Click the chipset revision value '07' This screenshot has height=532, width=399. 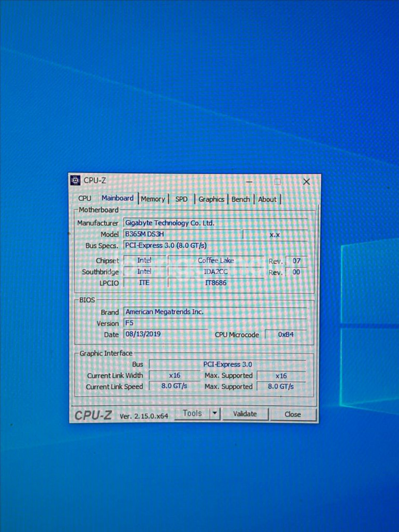(296, 261)
